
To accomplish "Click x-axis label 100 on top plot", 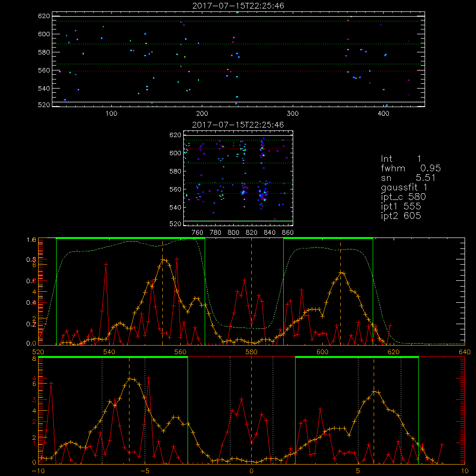I will pyautogui.click(x=111, y=114).
